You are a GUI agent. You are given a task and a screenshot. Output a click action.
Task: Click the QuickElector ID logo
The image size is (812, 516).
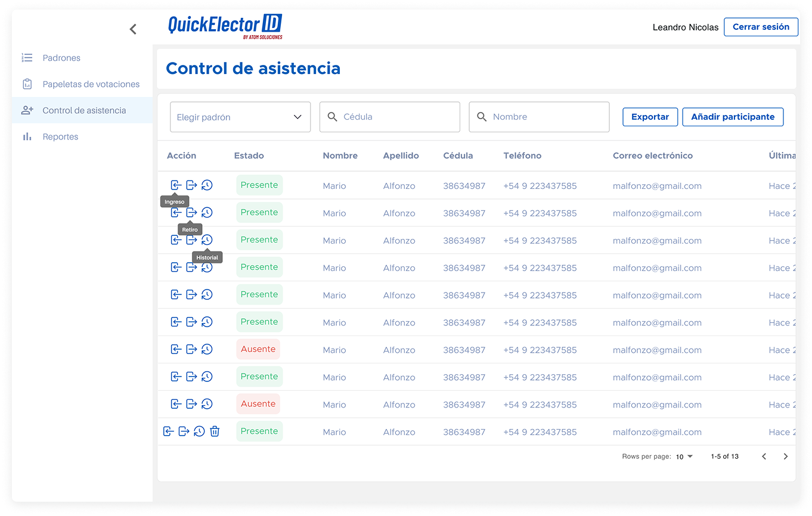tap(225, 26)
